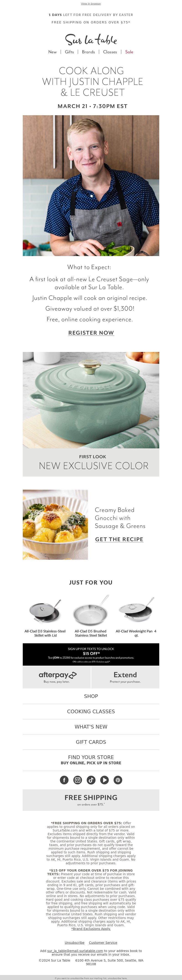Open the Brand Exclusions Apply link

click(x=91, y=929)
